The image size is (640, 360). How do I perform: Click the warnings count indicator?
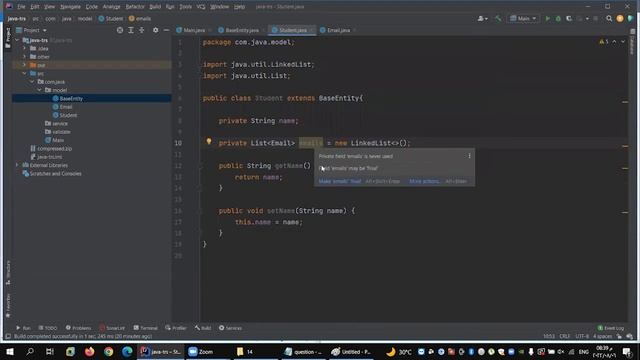pyautogui.click(x=604, y=42)
